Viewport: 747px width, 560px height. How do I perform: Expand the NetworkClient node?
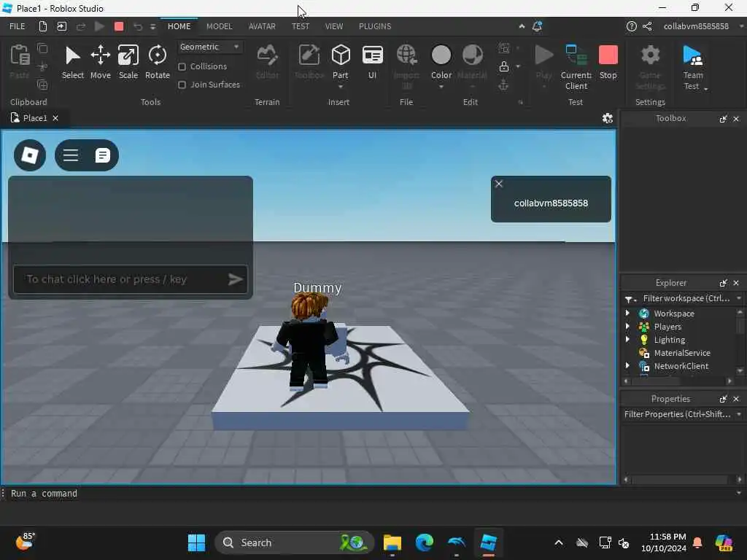click(627, 366)
